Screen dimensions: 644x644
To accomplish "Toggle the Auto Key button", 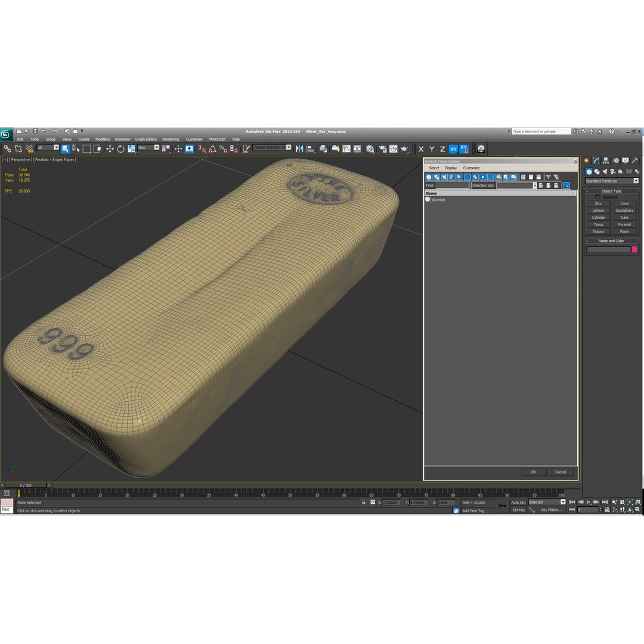I will 518,502.
